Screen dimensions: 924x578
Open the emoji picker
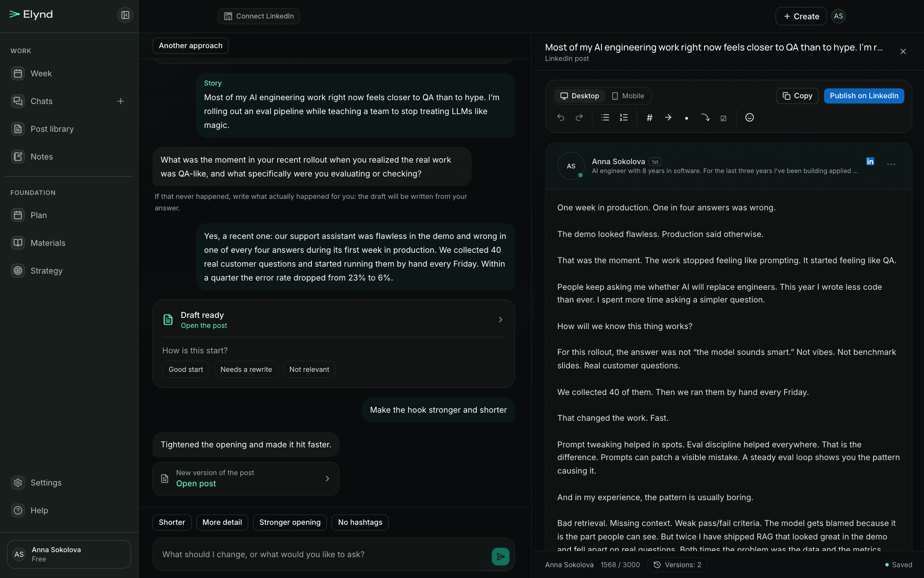coord(749,118)
